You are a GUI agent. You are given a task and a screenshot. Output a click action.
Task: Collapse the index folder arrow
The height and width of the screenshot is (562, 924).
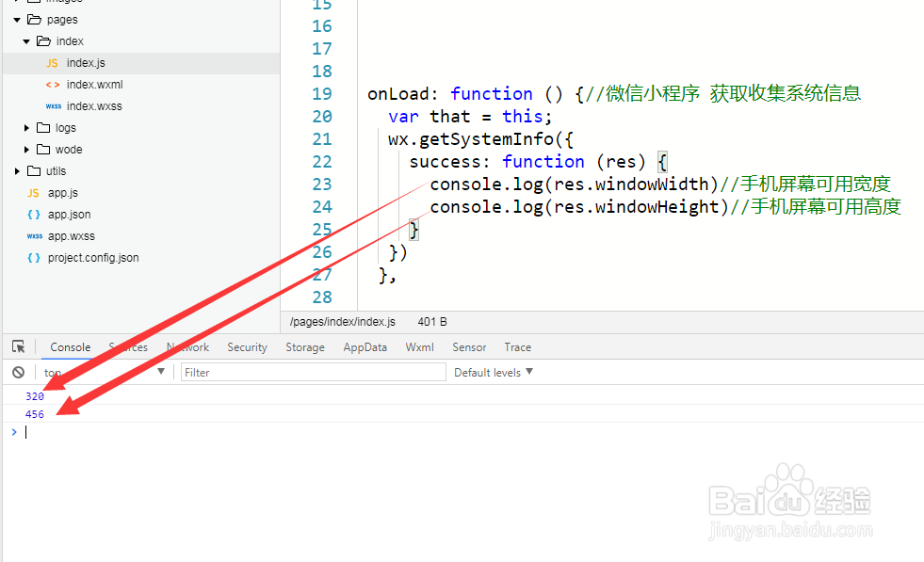pos(26,41)
